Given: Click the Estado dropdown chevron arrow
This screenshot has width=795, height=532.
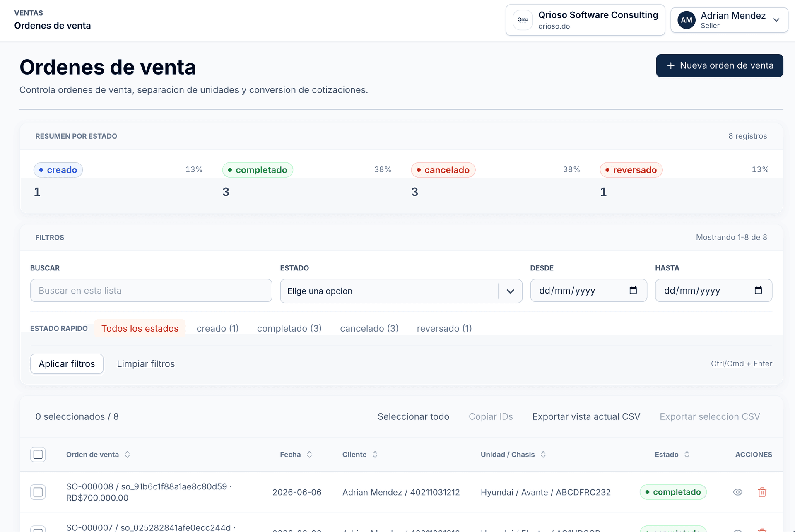Looking at the screenshot, I should pos(510,291).
